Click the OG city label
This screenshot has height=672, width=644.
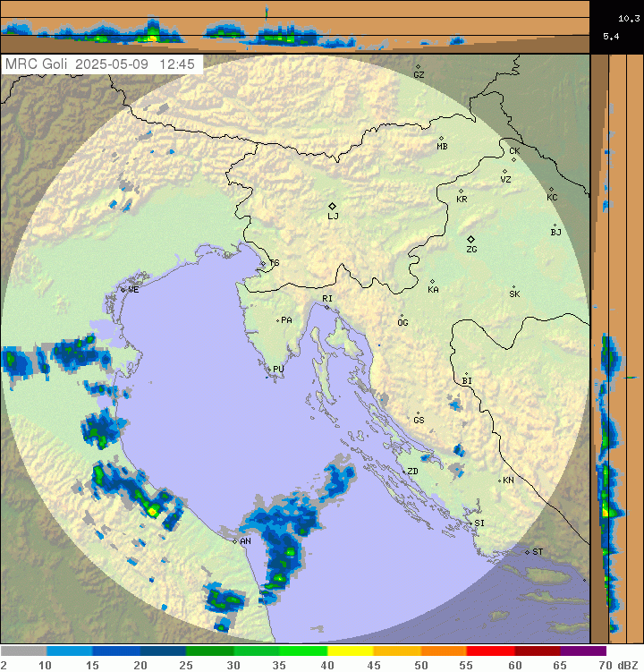pyautogui.click(x=402, y=323)
